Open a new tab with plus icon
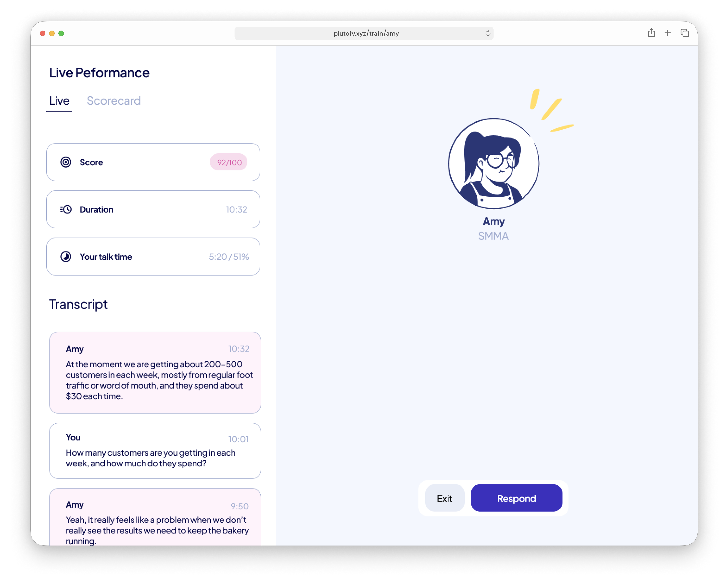This screenshot has width=728, height=585. pyautogui.click(x=668, y=33)
